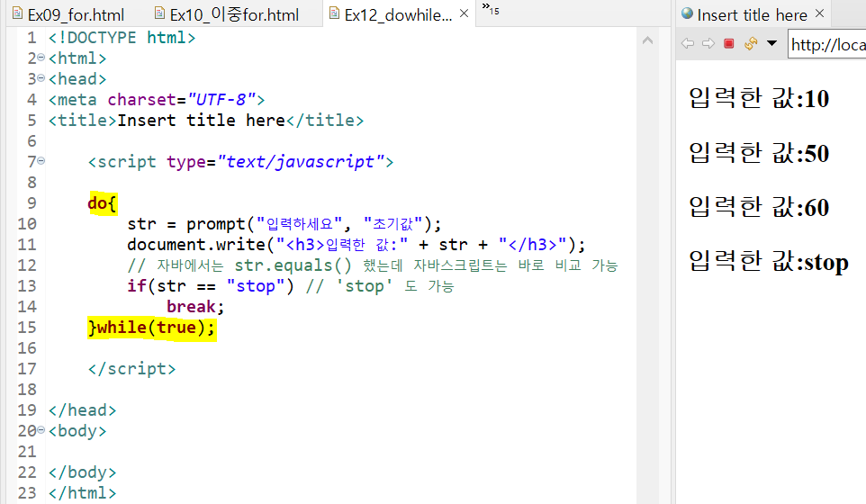Viewport: 866px width, 504px height.
Task: Click the browser URL address field
Action: (826, 45)
